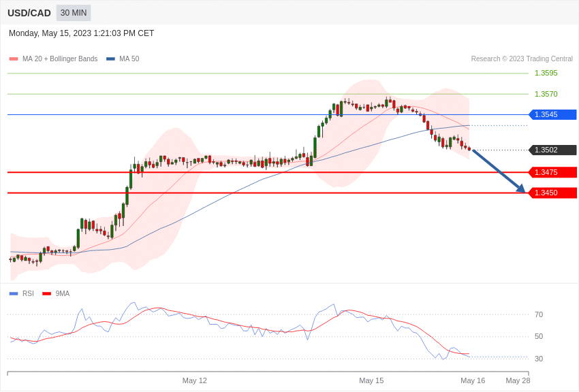Click the May 28 date axis label
Image resolution: width=579 pixels, height=392 pixels.
518,380
